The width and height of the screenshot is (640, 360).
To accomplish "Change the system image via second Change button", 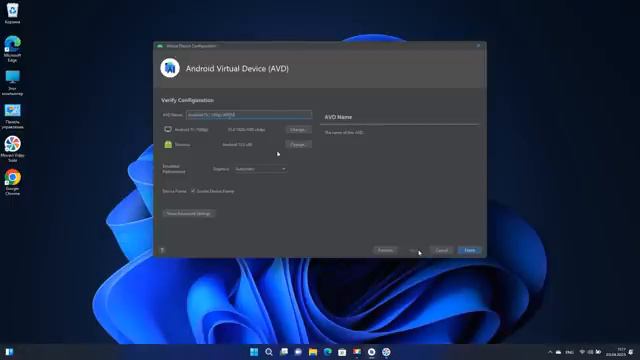I will click(298, 144).
